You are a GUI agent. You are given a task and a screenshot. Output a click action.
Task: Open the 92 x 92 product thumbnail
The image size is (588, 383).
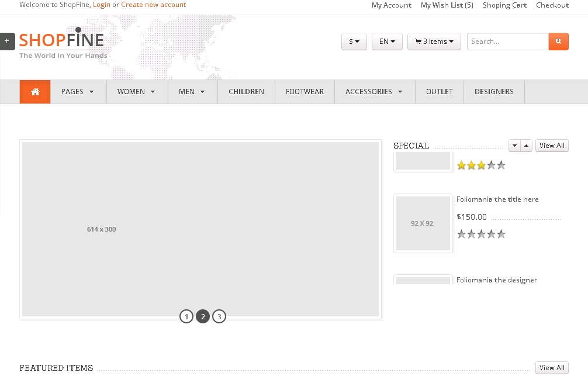[x=423, y=223]
